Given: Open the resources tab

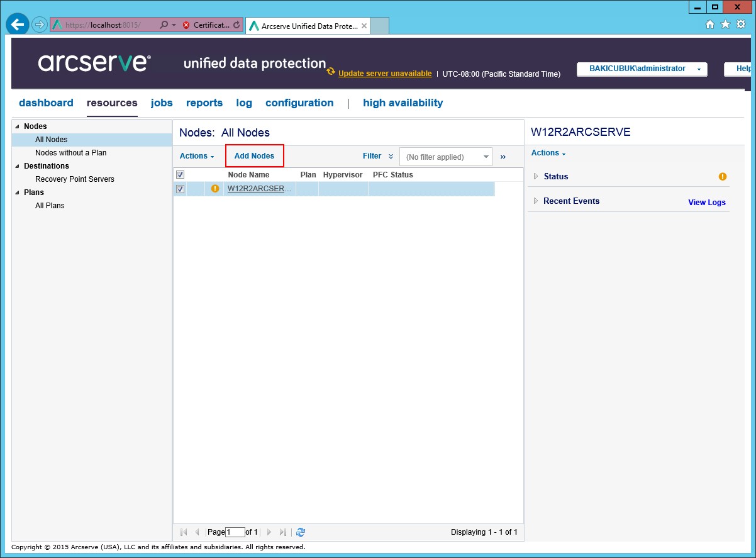Looking at the screenshot, I should pos(112,103).
